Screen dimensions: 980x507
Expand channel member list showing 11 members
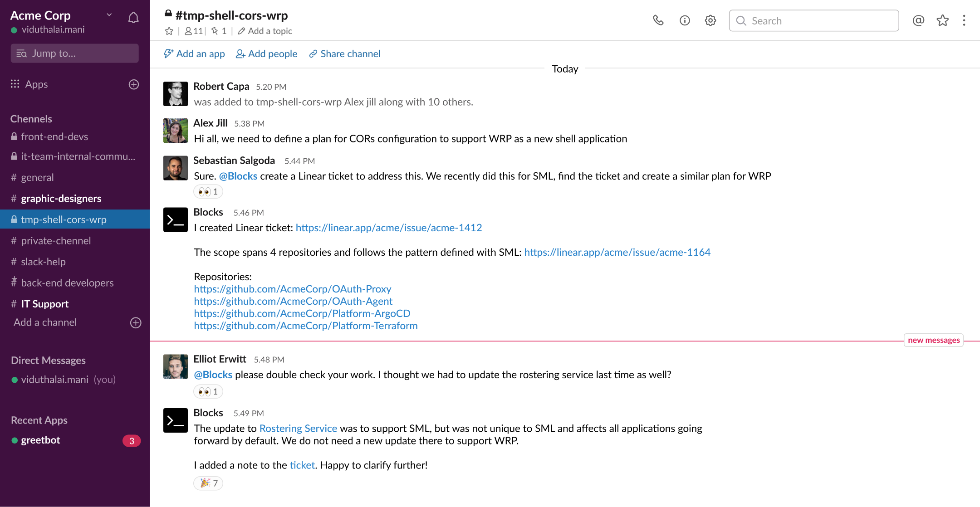tap(194, 31)
